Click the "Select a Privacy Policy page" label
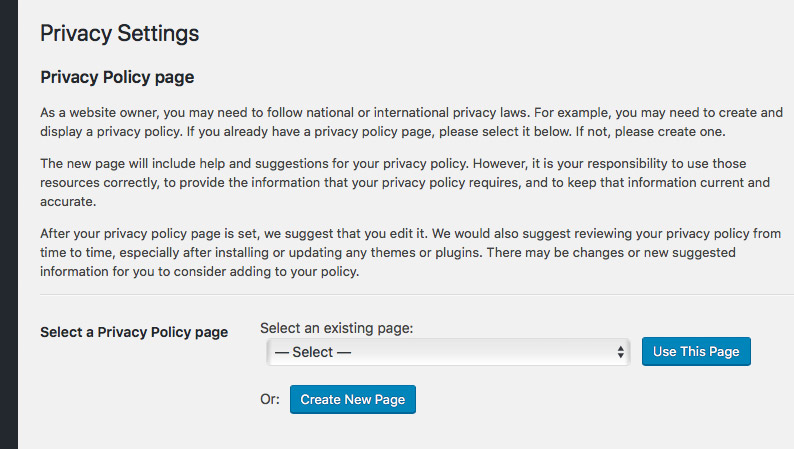Image resolution: width=794 pixels, height=449 pixels. (x=134, y=332)
